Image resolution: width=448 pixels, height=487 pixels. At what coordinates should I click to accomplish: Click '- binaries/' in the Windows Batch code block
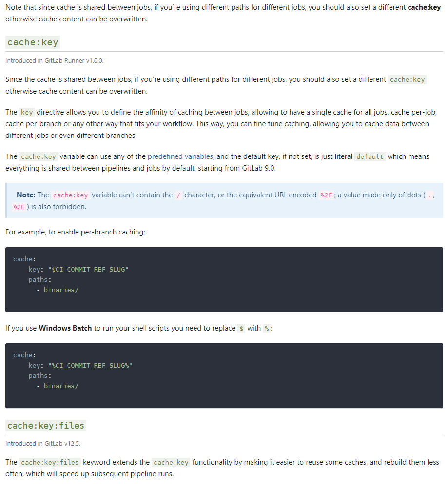coord(58,386)
